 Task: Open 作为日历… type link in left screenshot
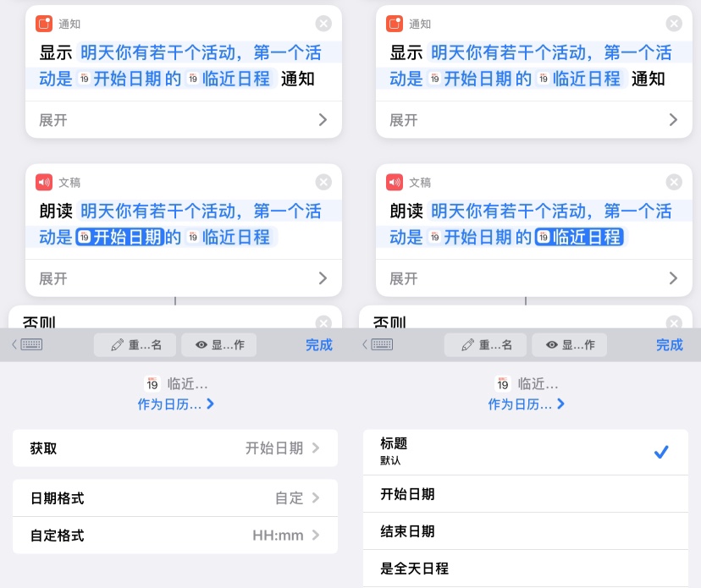(176, 404)
